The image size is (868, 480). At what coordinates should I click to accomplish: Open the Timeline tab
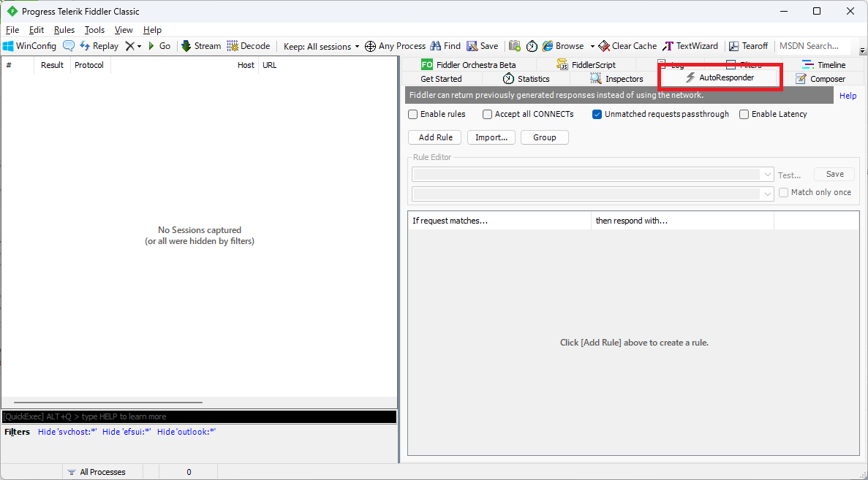tap(824, 65)
